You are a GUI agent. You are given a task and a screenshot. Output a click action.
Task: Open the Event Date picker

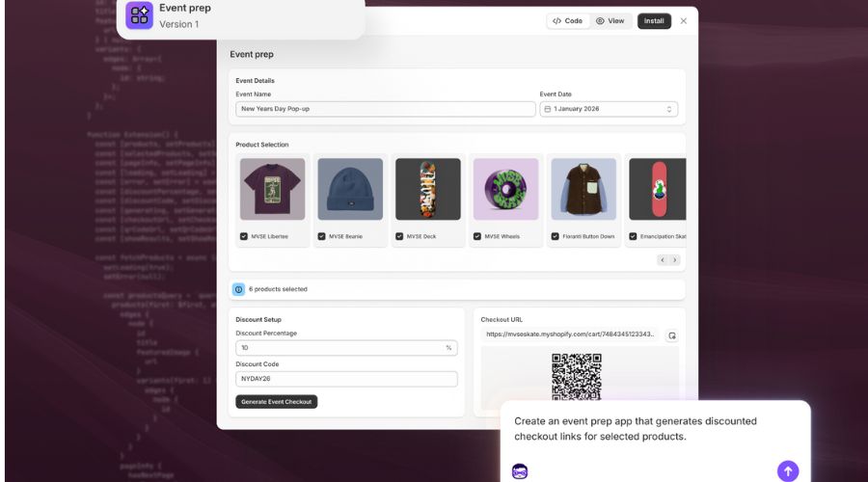pos(609,109)
